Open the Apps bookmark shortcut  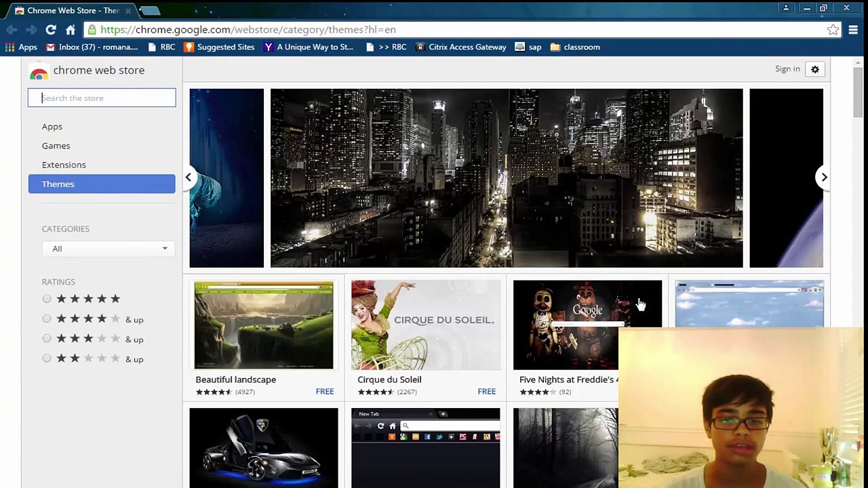21,47
